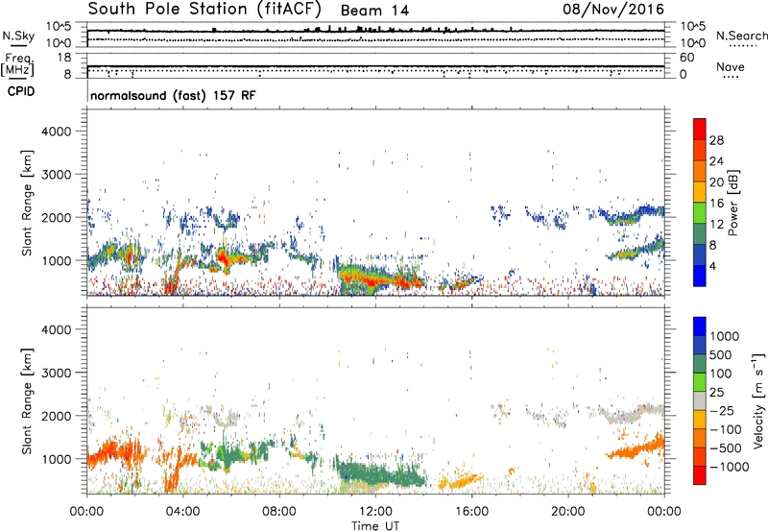Click the Velocity color bar gray segment

point(700,401)
